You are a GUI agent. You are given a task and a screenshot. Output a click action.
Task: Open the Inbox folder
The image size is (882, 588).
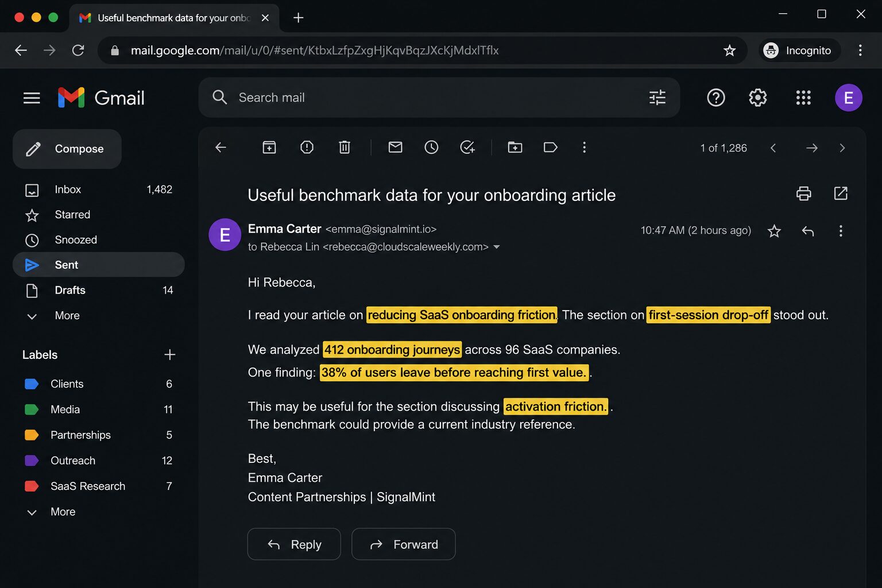click(x=98, y=189)
